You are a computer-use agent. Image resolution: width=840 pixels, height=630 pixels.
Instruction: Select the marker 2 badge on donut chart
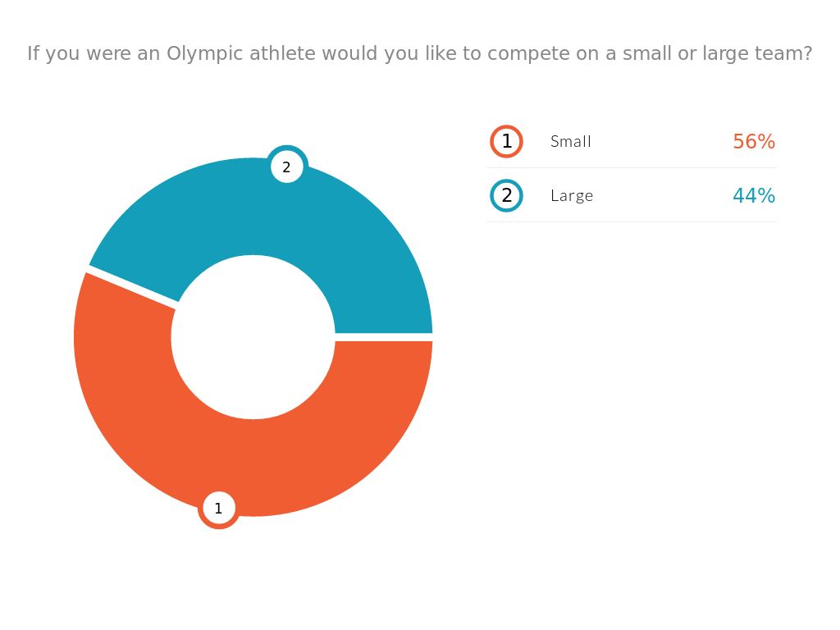coord(287,167)
